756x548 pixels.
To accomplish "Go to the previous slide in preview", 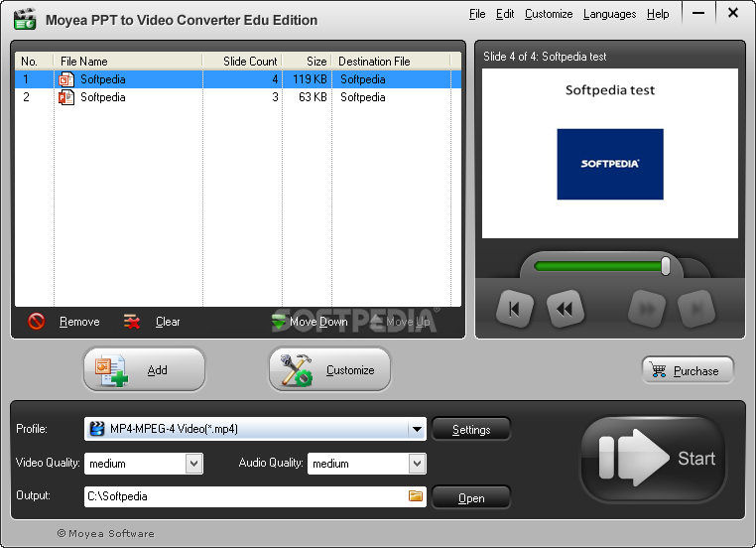I will 566,309.
